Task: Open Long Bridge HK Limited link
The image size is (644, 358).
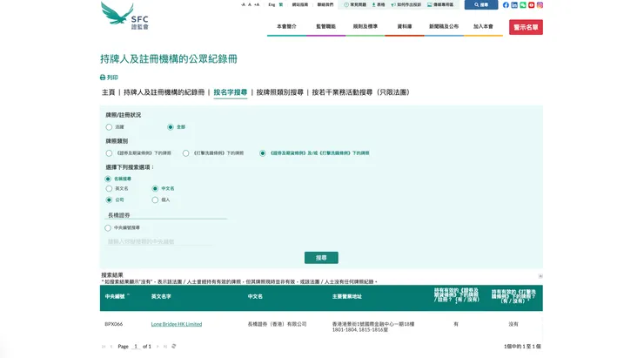Action: tap(177, 324)
